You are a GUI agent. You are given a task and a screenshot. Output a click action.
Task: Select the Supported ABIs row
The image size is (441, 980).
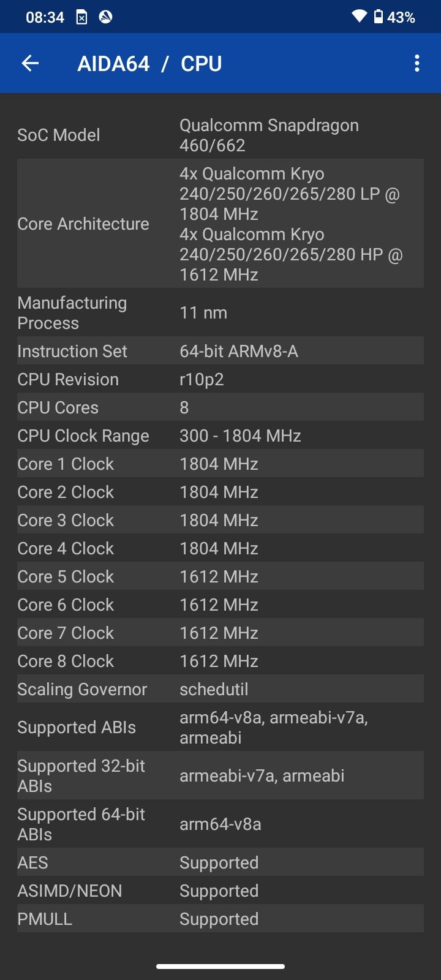click(x=221, y=727)
